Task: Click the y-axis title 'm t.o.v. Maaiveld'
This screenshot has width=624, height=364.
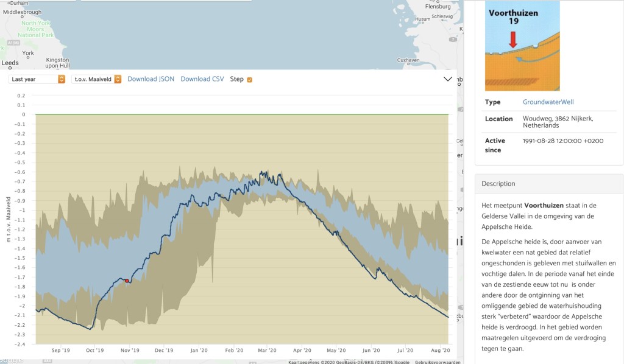Action: pos(9,219)
